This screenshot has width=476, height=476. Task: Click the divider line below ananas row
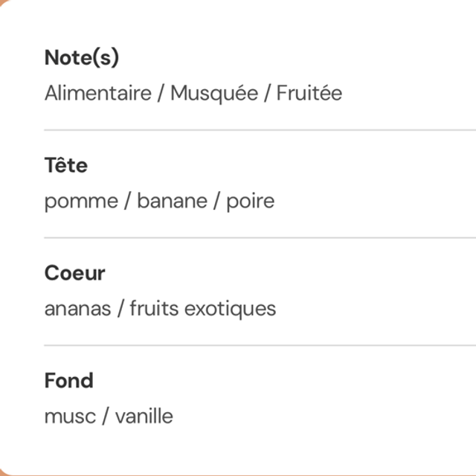[x=260, y=346]
